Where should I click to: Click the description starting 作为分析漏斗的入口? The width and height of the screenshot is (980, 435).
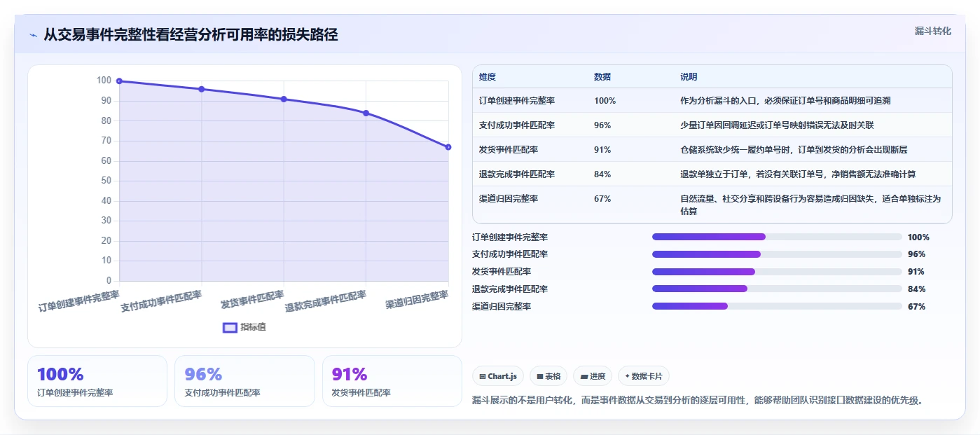(x=785, y=101)
